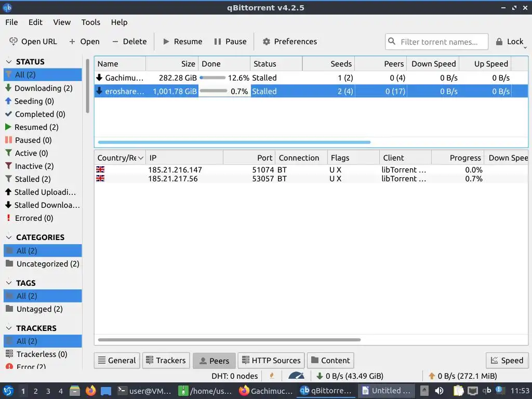Collapse the STATUS section
The height and width of the screenshot is (399, 532).
coord(9,62)
